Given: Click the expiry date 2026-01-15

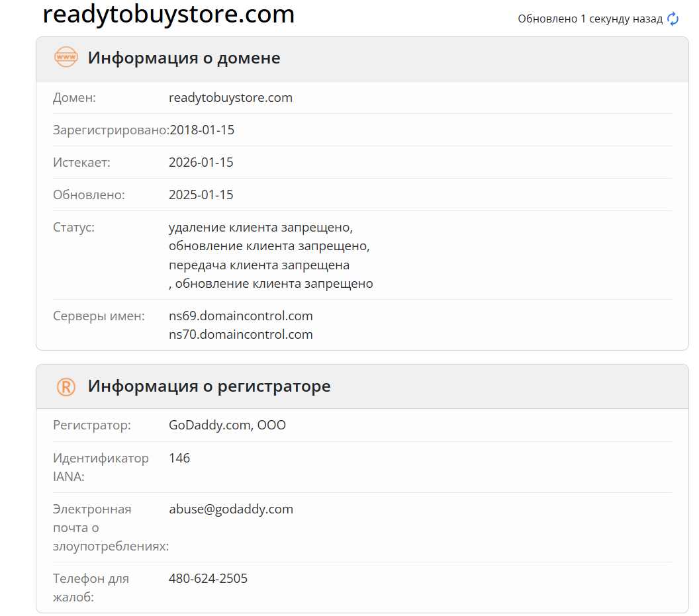Looking at the screenshot, I should click(201, 163).
